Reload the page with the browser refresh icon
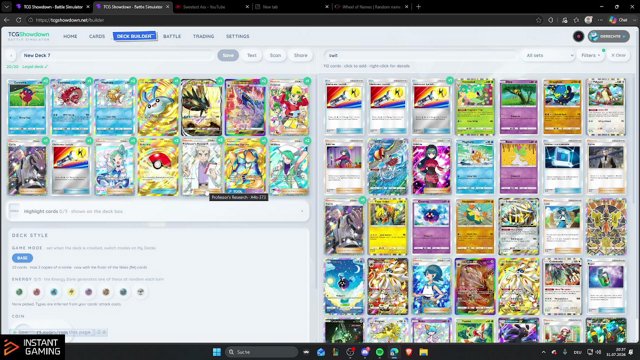Image resolution: width=640 pixels, height=360 pixels. (x=19, y=20)
